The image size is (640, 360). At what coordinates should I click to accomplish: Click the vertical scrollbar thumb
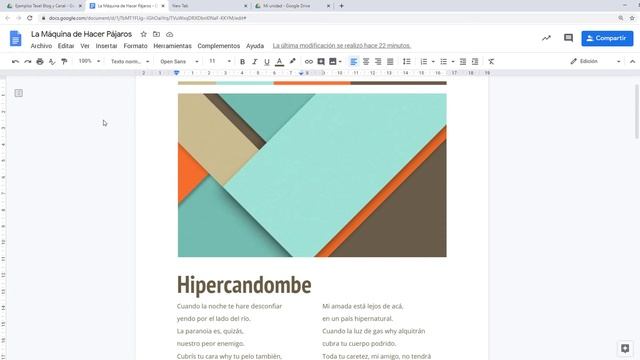[x=636, y=112]
